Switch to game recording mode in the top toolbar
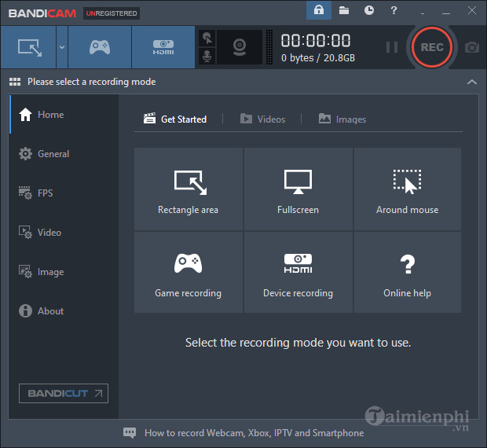Image resolution: width=487 pixels, height=448 pixels. (x=100, y=47)
